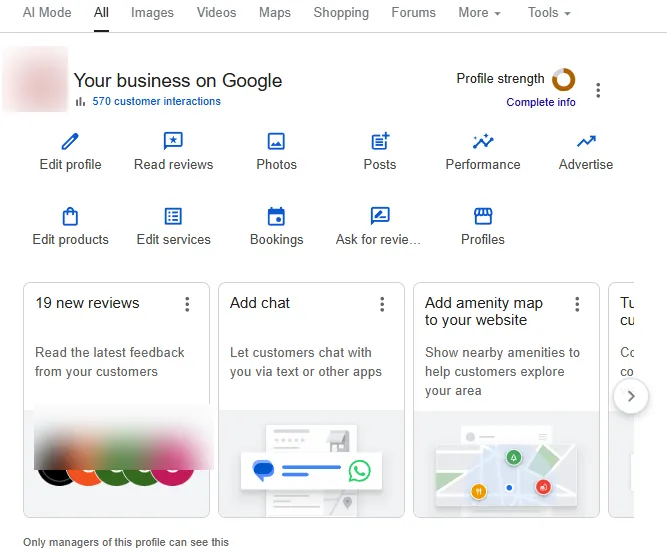The image size is (667, 555).
Task: Switch to the Videos tab
Action: click(x=216, y=13)
